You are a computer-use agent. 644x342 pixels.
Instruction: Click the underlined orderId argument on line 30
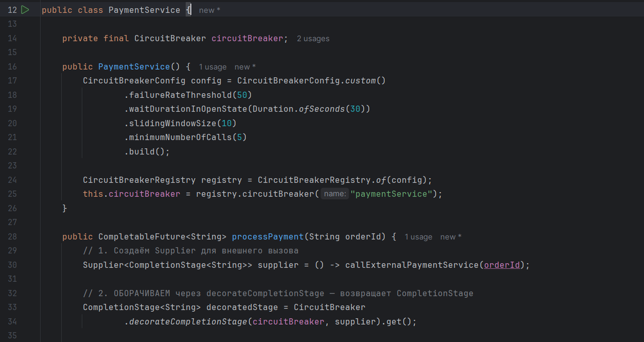tap(502, 265)
